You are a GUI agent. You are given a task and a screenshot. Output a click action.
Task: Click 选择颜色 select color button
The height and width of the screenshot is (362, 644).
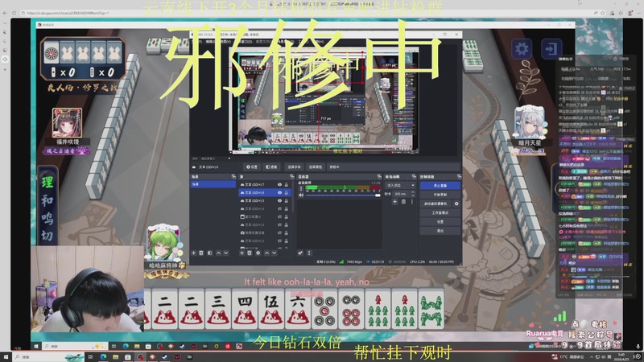pos(316,167)
